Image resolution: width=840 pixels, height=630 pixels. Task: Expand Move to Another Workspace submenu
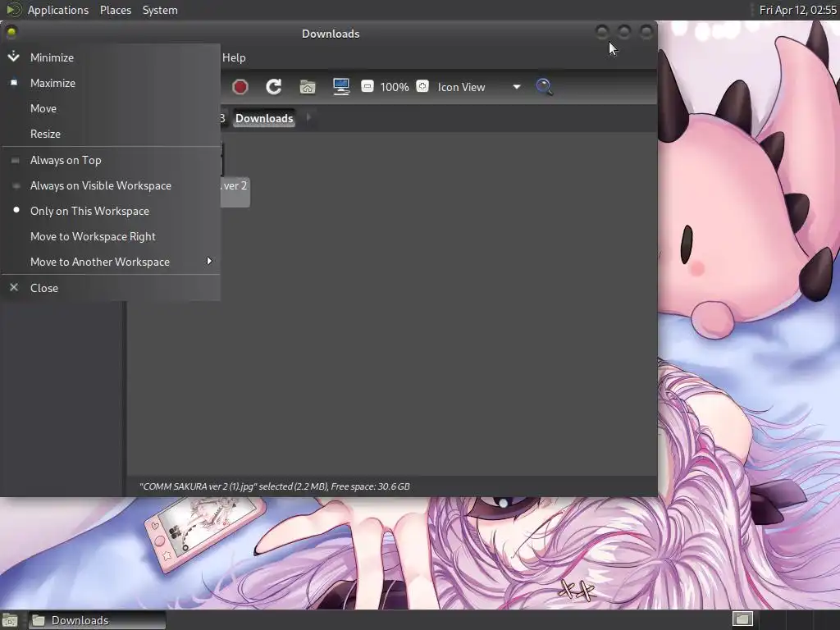[111, 262]
